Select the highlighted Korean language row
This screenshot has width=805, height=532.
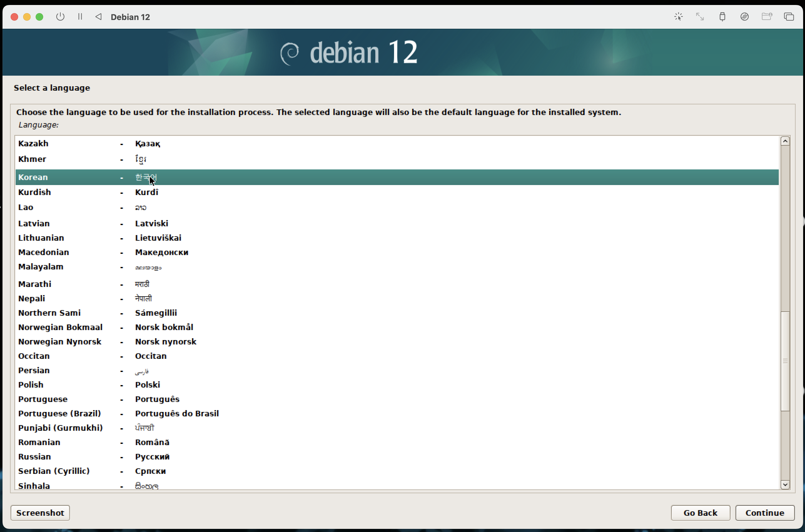[397, 177]
